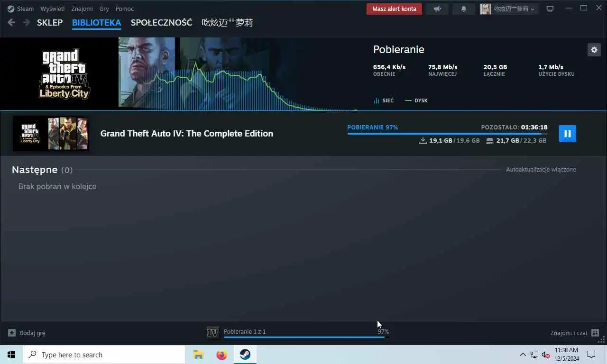Click the Pobieranie 1 z 1 status
Screen dimensions: 607x364
coord(245,331)
